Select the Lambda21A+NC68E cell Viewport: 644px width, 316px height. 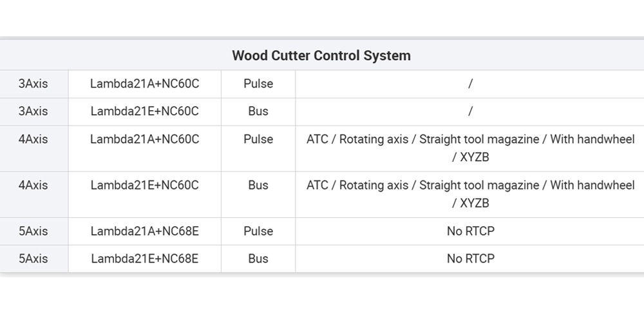(144, 232)
